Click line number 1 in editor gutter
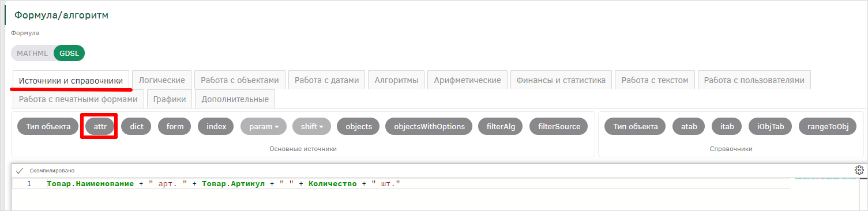This screenshot has width=868, height=211. pyautogui.click(x=29, y=184)
